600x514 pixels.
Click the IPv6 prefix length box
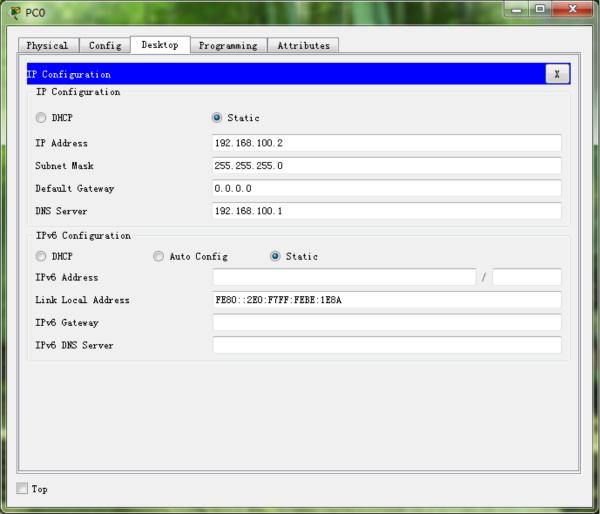coord(527,277)
